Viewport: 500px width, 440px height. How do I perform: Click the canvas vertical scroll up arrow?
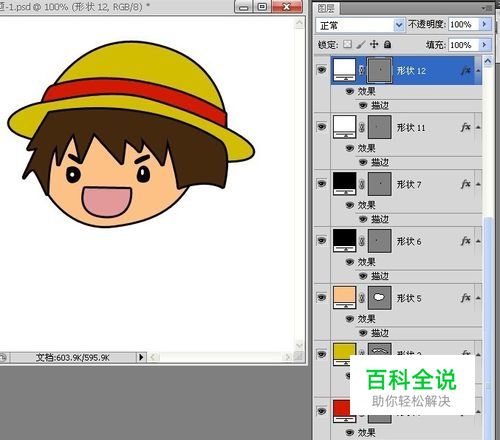(x=299, y=23)
